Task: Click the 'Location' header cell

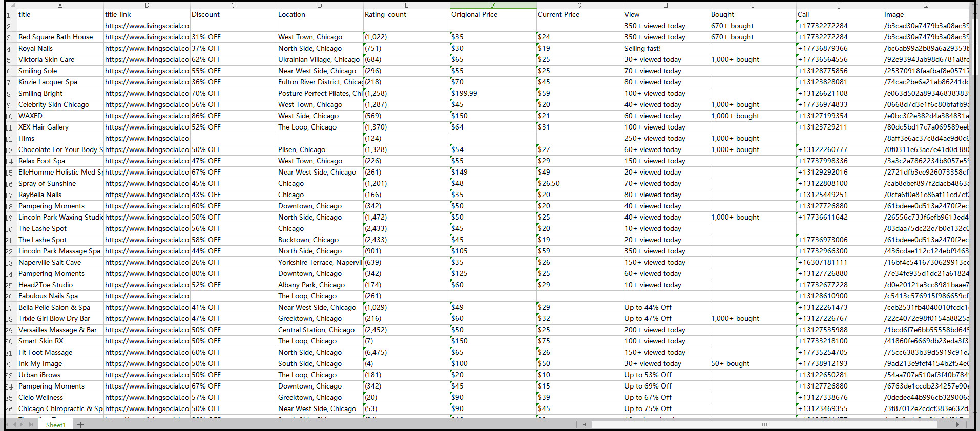Action: tap(320, 15)
